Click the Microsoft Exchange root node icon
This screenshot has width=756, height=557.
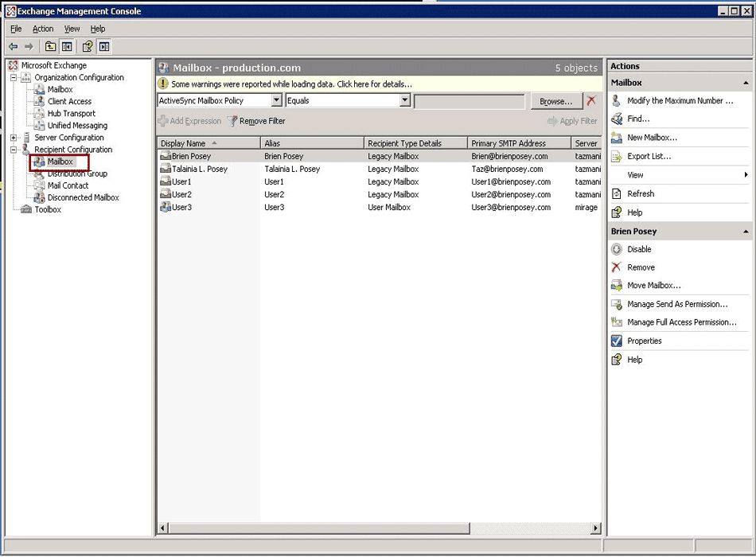tap(13, 65)
